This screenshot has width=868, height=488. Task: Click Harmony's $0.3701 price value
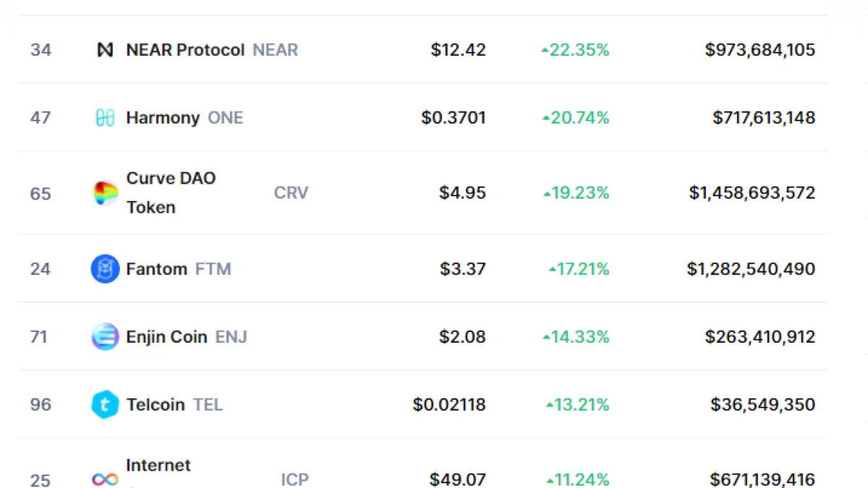coord(454,118)
